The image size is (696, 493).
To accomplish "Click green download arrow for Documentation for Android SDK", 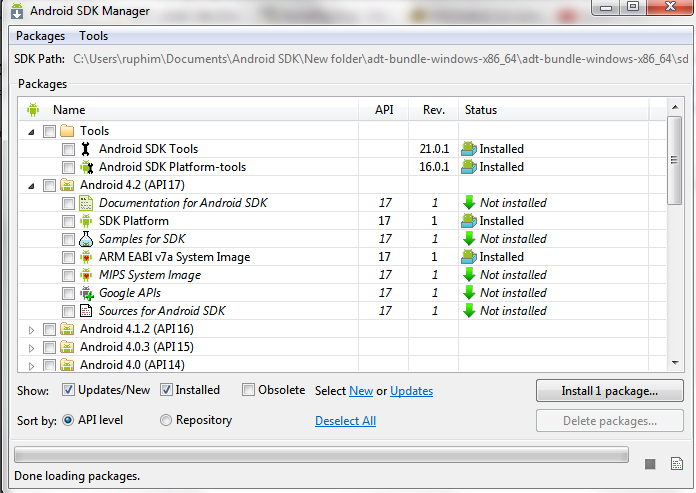I will click(469, 203).
